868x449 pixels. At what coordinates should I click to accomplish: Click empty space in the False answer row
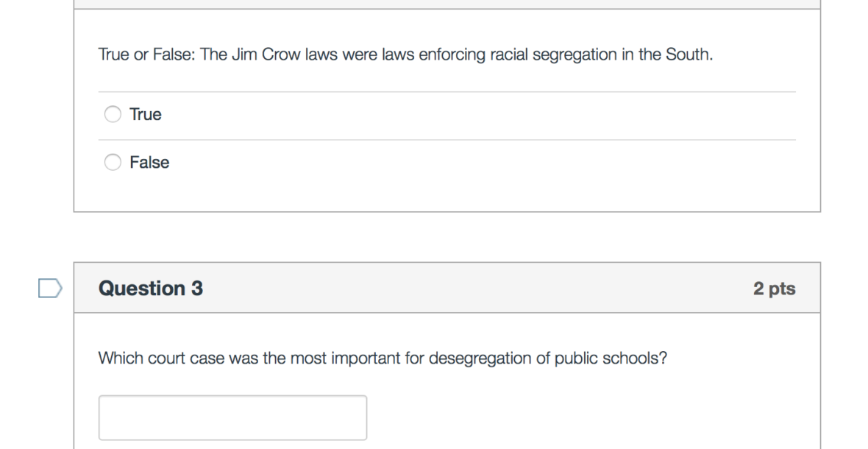[x=478, y=163]
